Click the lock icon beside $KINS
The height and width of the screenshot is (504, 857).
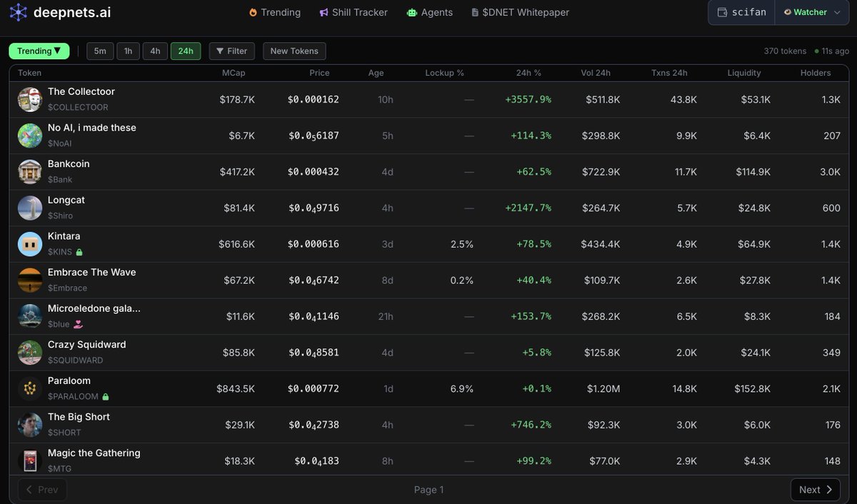click(x=79, y=252)
